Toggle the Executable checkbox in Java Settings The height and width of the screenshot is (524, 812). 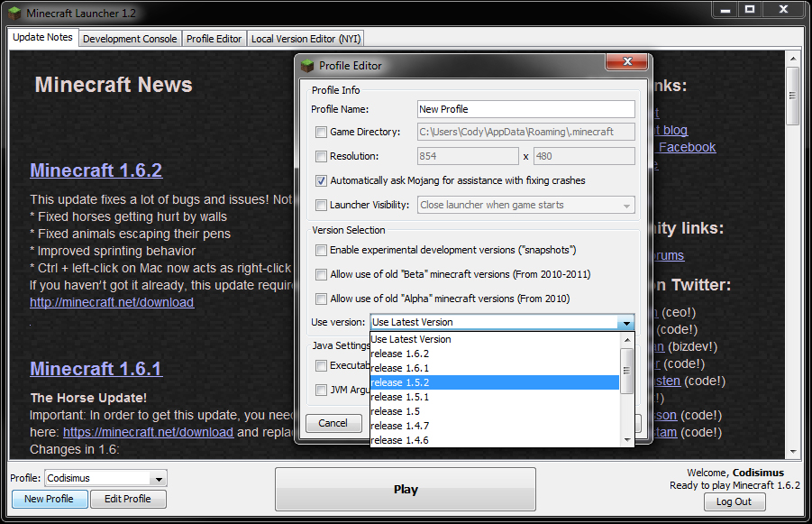click(x=321, y=366)
